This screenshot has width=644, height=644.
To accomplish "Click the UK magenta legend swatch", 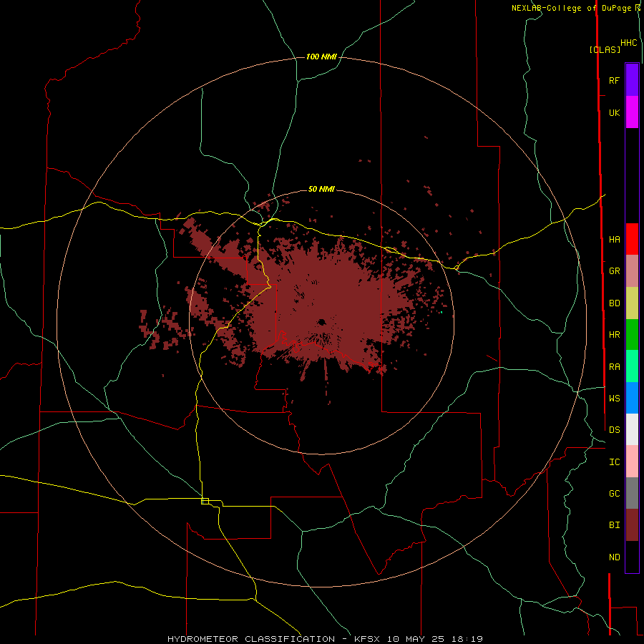I will (x=632, y=112).
